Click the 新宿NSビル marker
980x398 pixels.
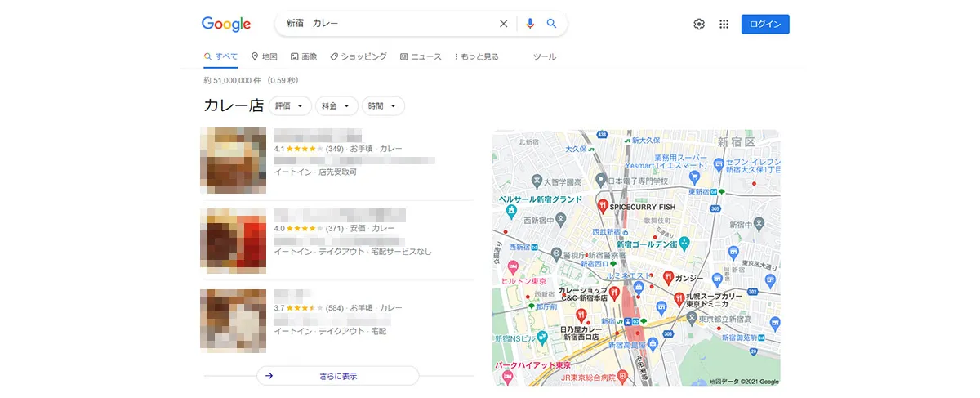[x=542, y=338]
